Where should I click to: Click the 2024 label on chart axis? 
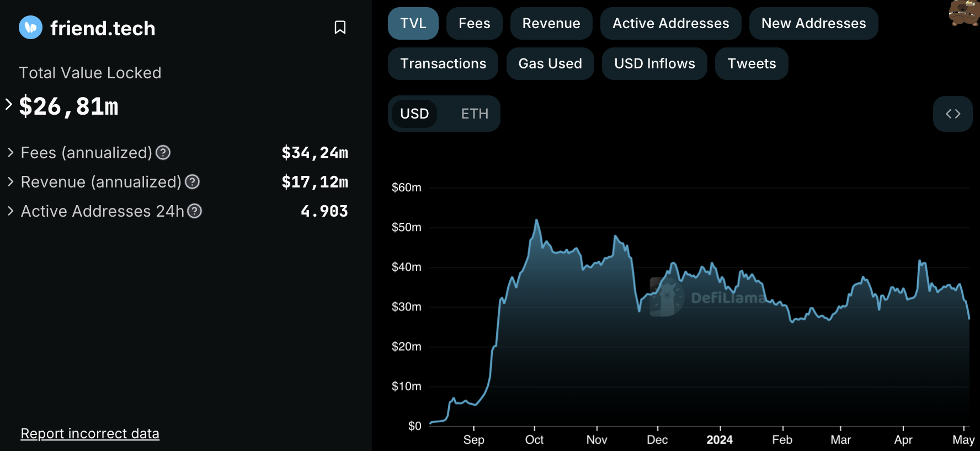point(720,439)
